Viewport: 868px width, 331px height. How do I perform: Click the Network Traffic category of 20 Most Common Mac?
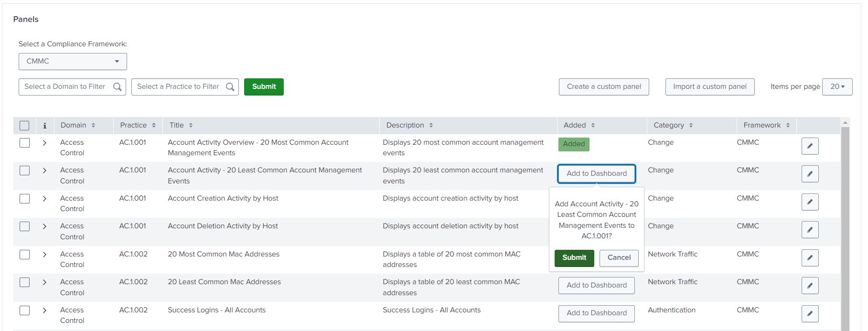click(x=673, y=255)
